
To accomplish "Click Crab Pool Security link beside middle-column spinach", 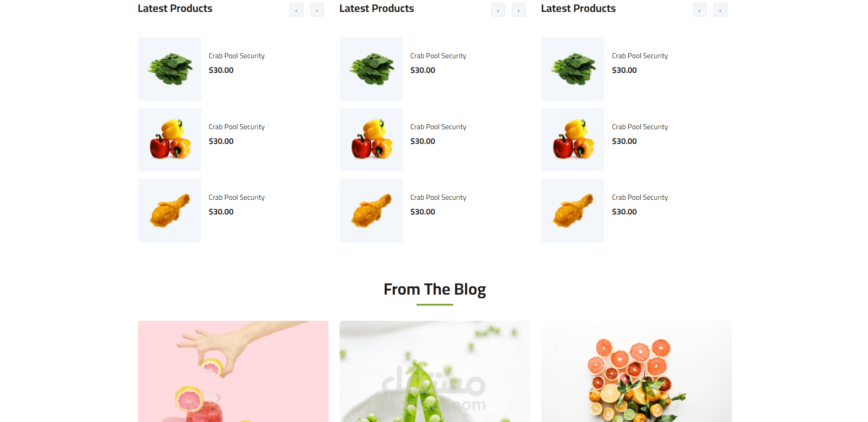I will click(438, 56).
